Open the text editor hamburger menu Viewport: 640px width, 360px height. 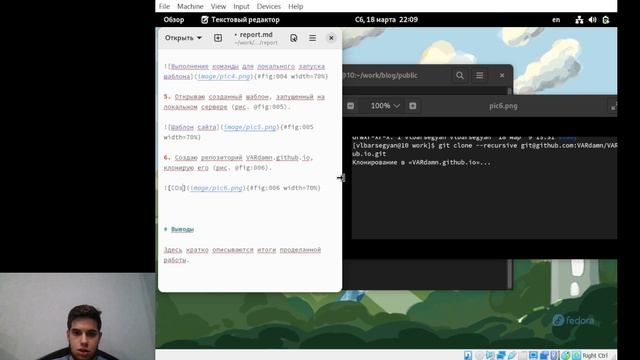pyautogui.click(x=312, y=38)
